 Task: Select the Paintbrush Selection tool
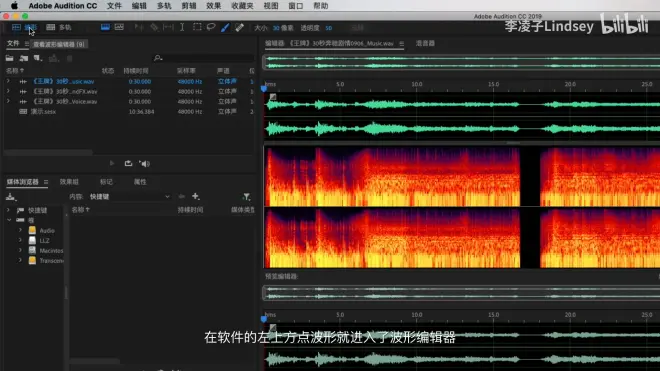point(225,27)
